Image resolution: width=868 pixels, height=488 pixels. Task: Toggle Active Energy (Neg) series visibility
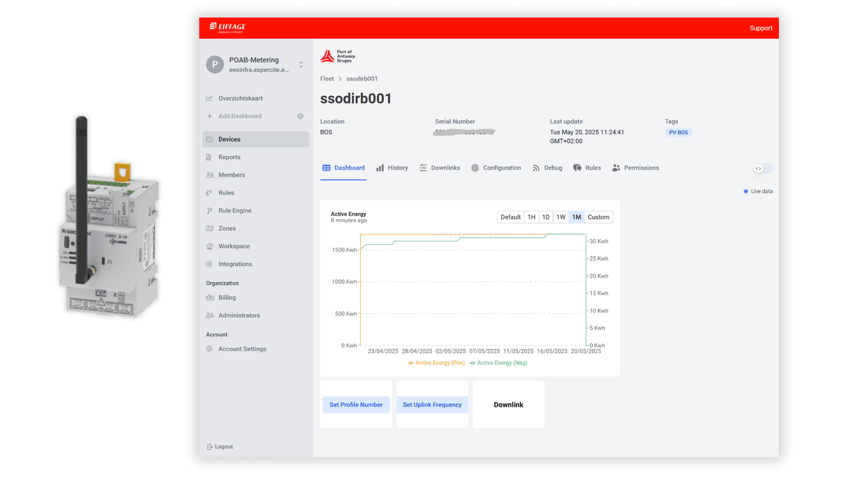(499, 363)
